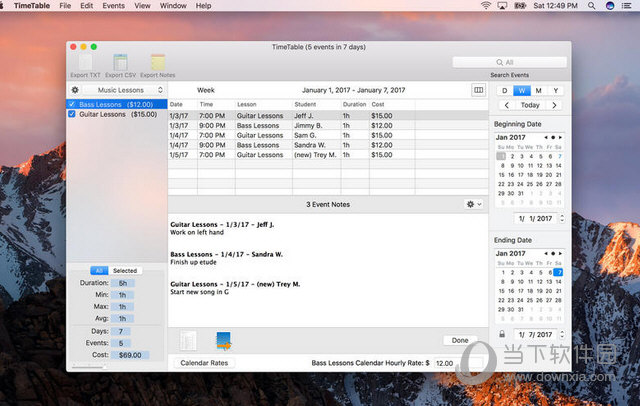Uncheck the Bass Lessons calendar checkbox
This screenshot has width=640, height=406.
pyautogui.click(x=72, y=104)
